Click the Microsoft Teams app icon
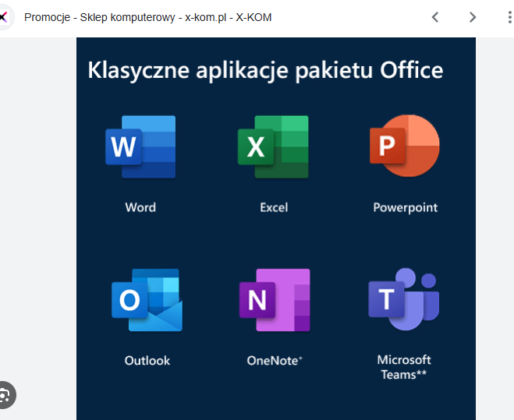Image resolution: width=514 pixels, height=420 pixels. click(403, 300)
